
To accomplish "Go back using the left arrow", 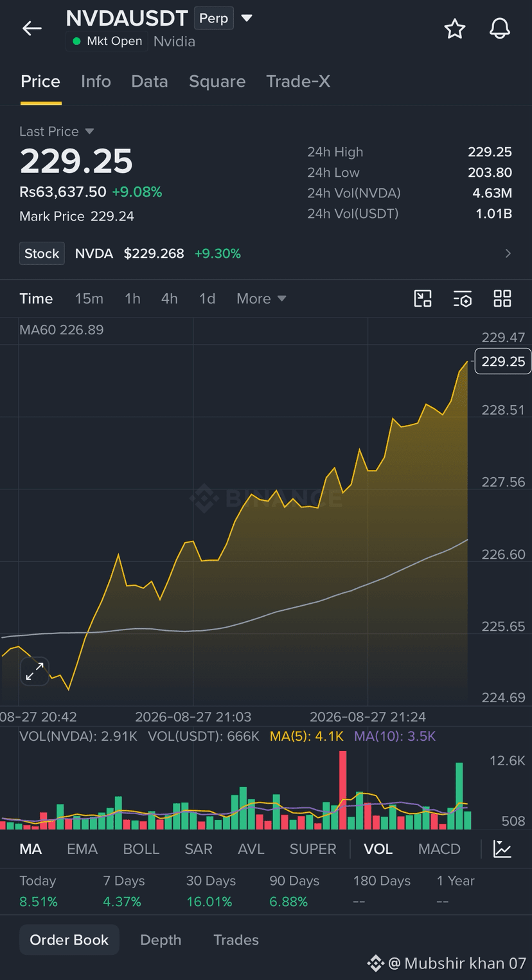I will pos(31,28).
